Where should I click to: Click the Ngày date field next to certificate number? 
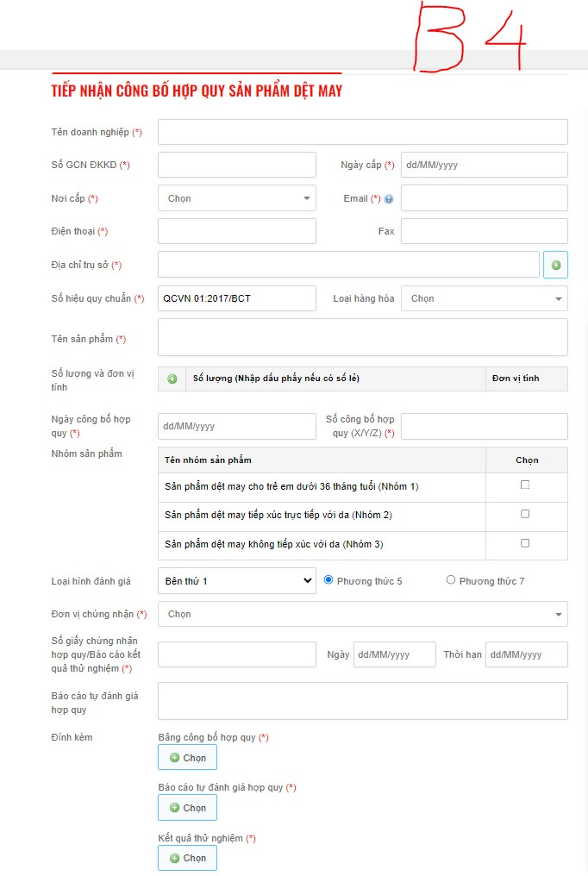pyautogui.click(x=394, y=654)
